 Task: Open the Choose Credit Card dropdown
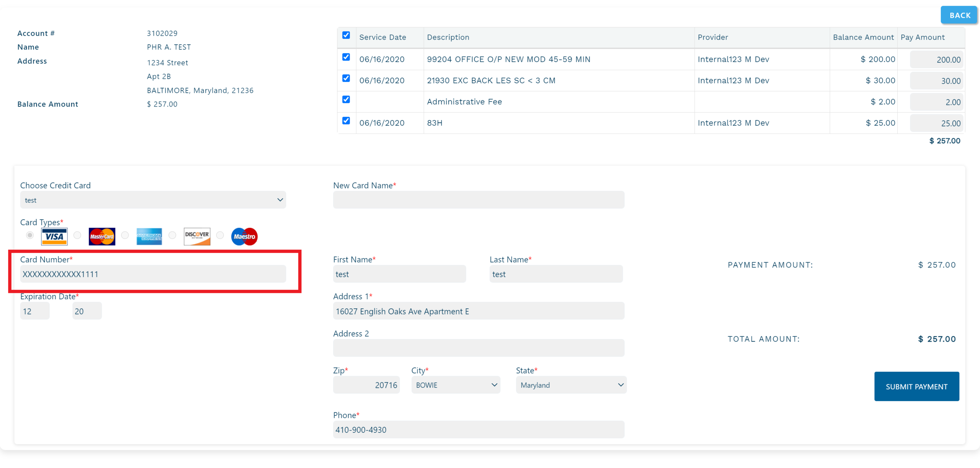pos(153,200)
